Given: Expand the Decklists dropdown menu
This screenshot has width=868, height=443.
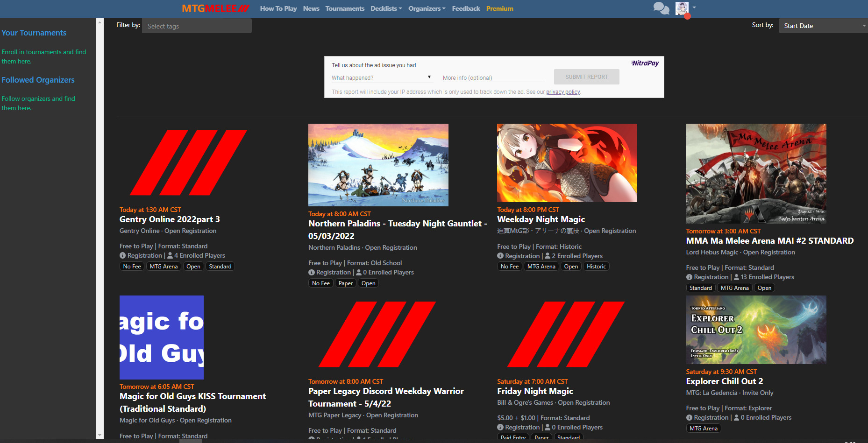Looking at the screenshot, I should pyautogui.click(x=386, y=8).
